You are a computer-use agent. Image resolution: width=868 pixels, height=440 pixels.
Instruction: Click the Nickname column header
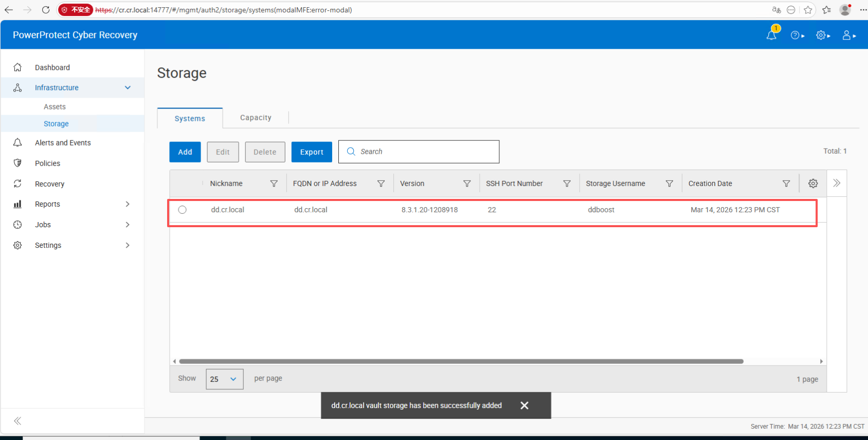tap(226, 184)
